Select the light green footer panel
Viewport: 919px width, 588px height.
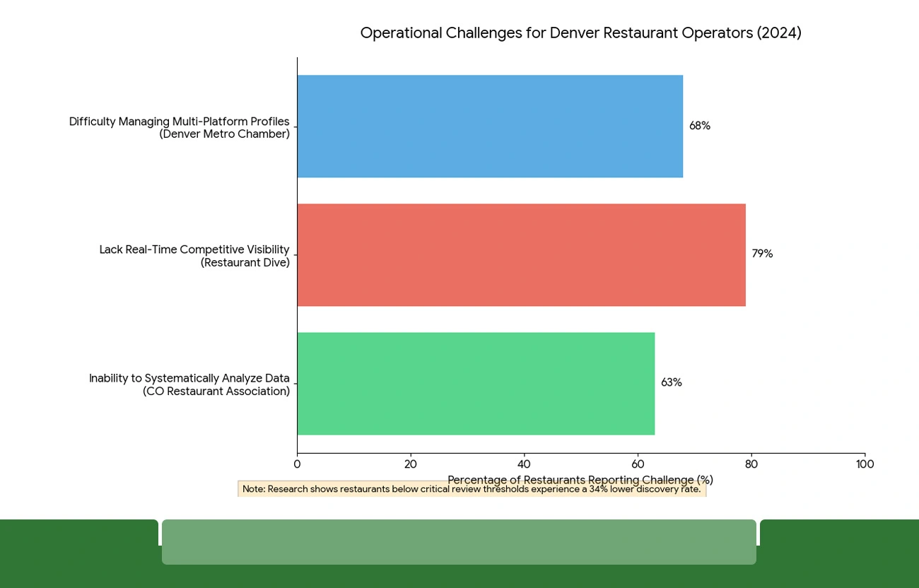(459, 542)
